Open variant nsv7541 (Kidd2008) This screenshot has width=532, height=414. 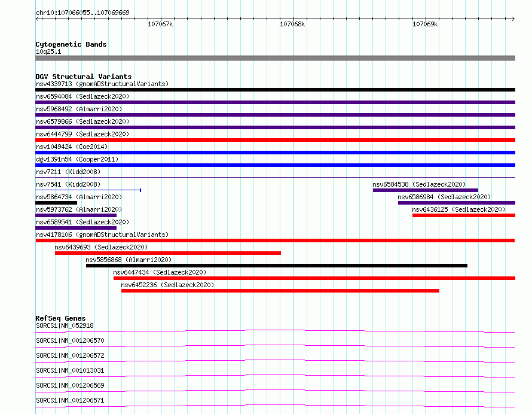68,184
